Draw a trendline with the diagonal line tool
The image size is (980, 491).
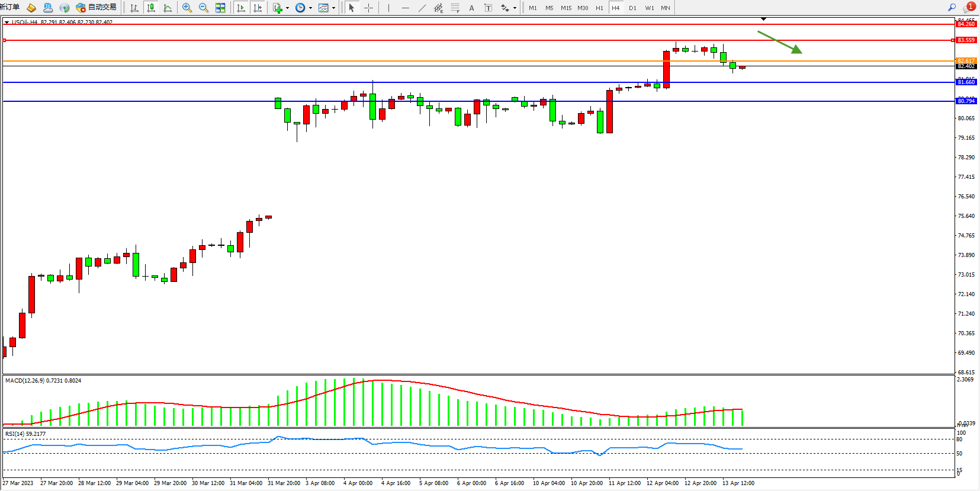(422, 8)
